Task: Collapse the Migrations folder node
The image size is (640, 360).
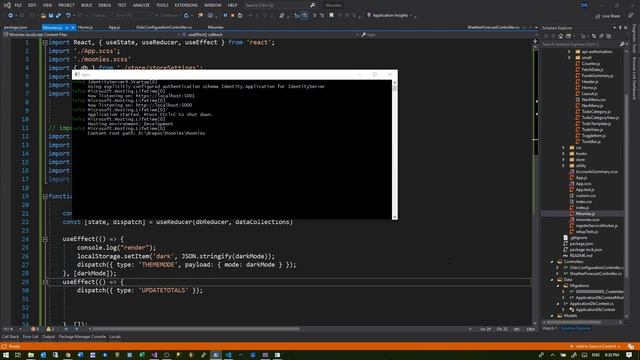Action: coord(558,286)
